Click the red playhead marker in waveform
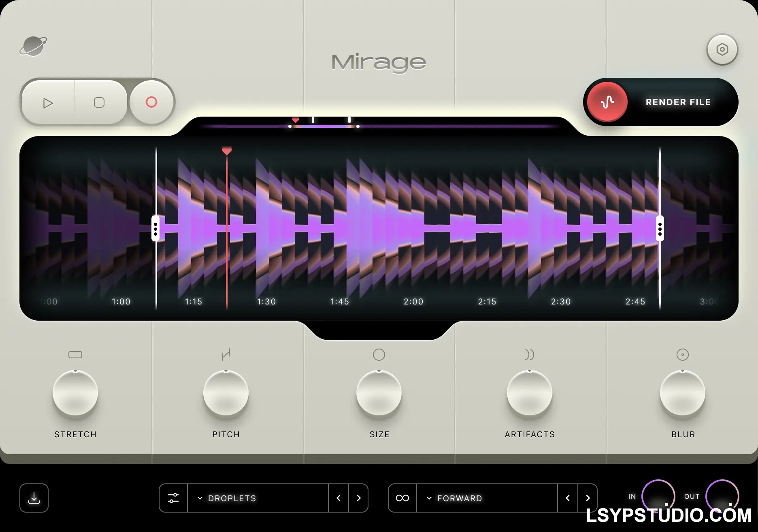This screenshot has width=758, height=532. (227, 151)
